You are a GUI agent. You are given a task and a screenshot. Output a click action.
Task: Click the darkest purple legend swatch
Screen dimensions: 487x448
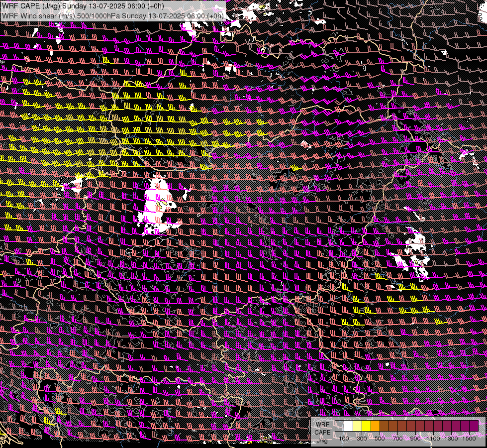pos(474,426)
